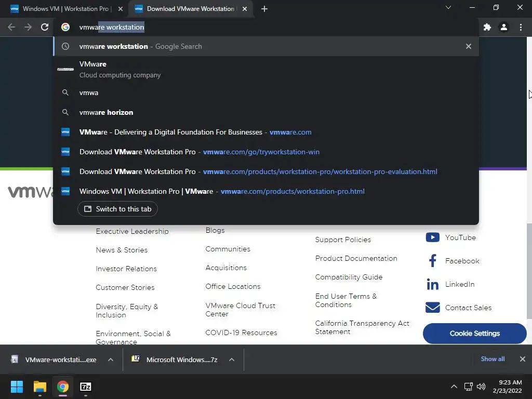Viewport: 532px width, 399px height.
Task: Click the Contact Sales envelope icon
Action: (x=433, y=308)
